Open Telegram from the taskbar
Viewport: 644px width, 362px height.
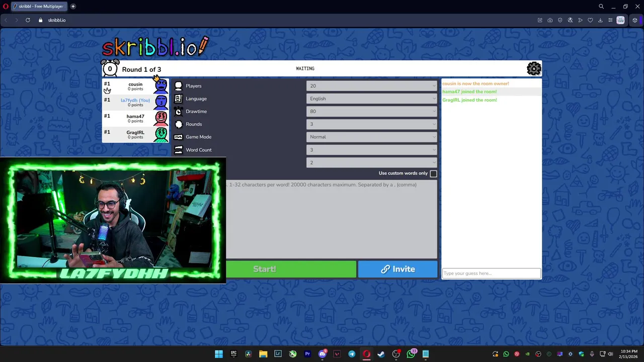[352, 354]
